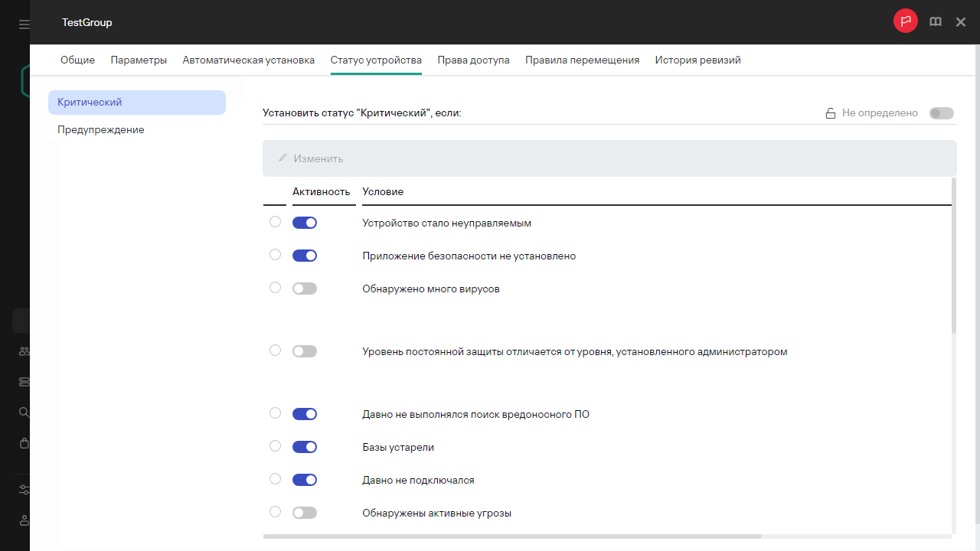Disable the Приложение безопасности не установлено toggle
This screenshot has width=980, height=551.
(x=305, y=256)
